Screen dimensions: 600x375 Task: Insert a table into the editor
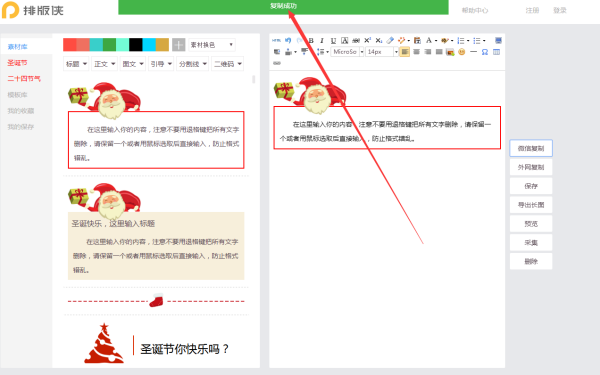pos(496,52)
